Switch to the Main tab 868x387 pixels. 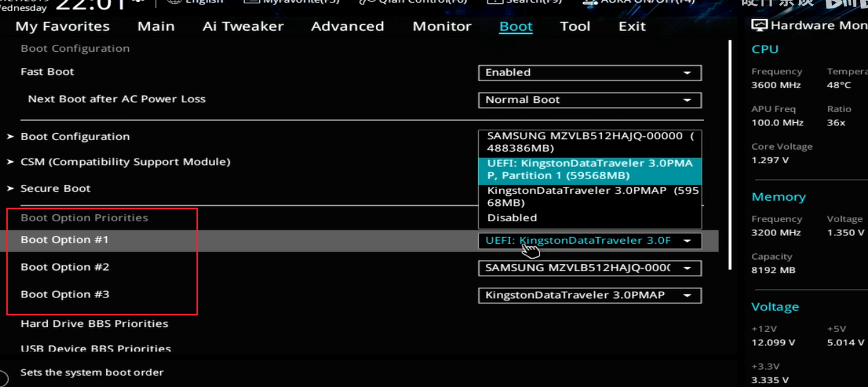[156, 26]
